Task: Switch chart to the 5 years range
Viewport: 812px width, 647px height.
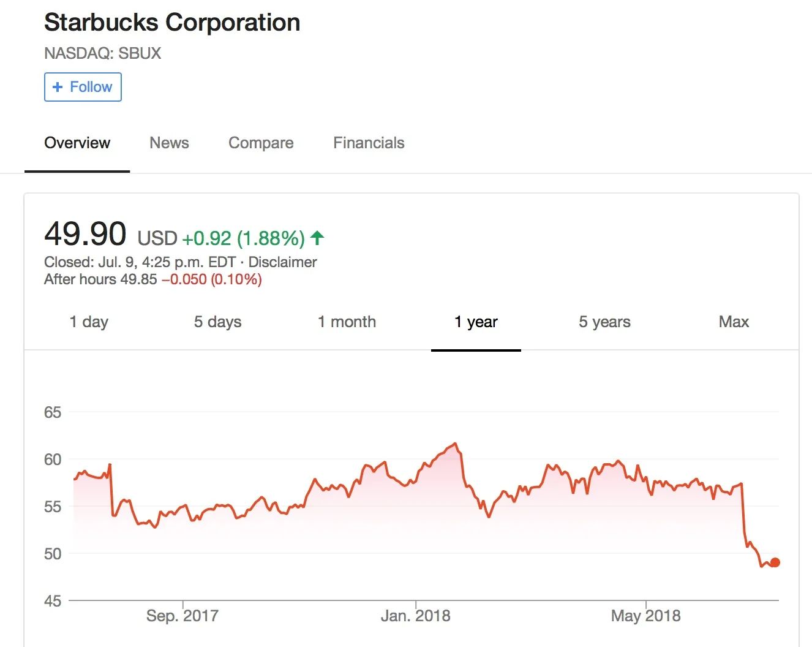Action: [604, 322]
